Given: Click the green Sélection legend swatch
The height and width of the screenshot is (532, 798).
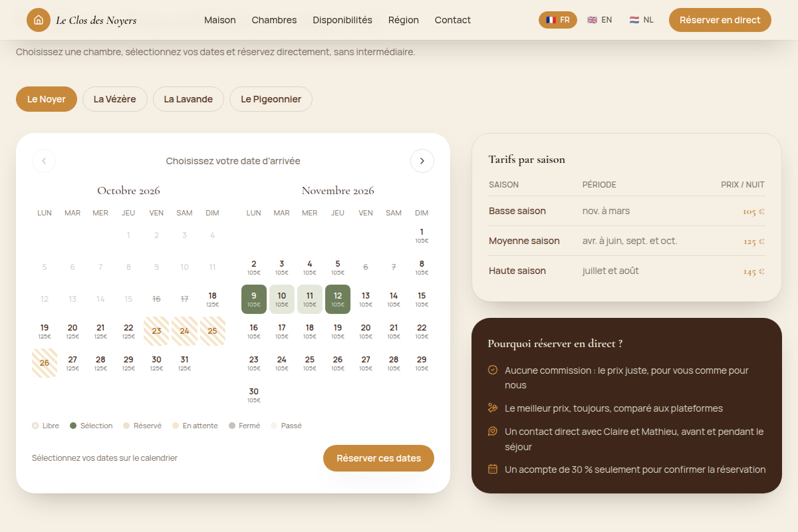Looking at the screenshot, I should tap(73, 426).
